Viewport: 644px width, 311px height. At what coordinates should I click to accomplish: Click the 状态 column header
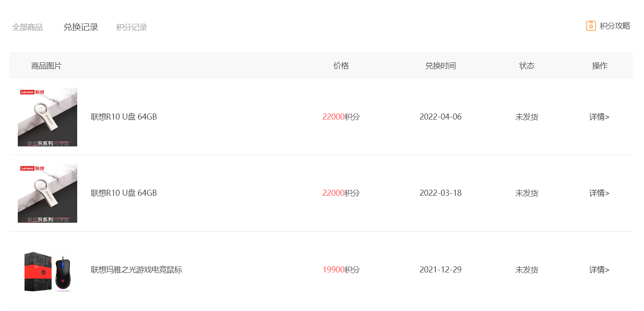[527, 66]
